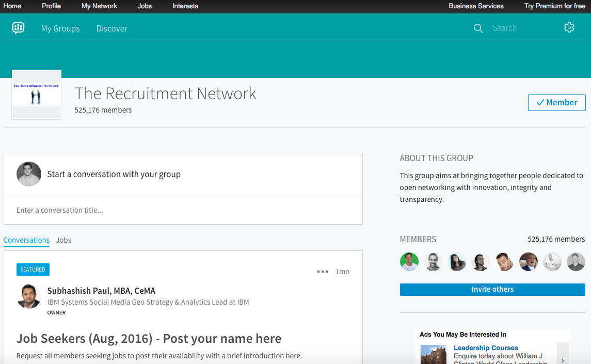Screen dimensions: 591x364
Task: Switch to the Jobs tab below conversation box
Action: tap(63, 240)
